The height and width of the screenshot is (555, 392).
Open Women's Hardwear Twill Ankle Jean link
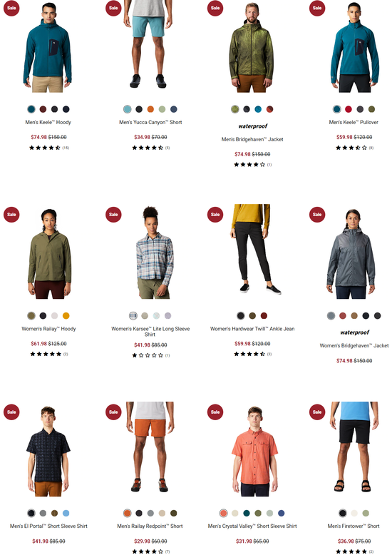pyautogui.click(x=252, y=329)
